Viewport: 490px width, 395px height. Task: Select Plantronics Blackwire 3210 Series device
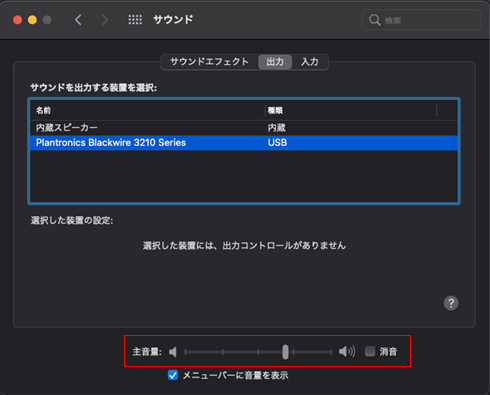(244, 143)
